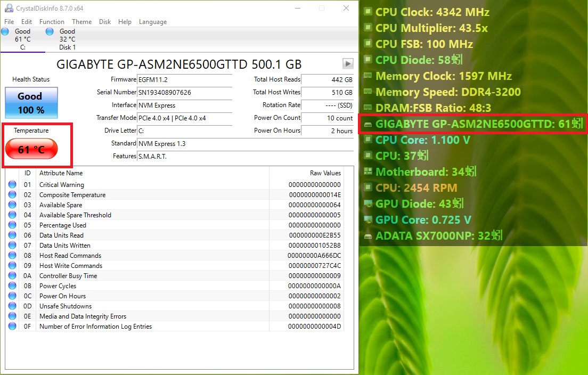
Task: Click the Attribute Name column header
Action: (x=61, y=173)
